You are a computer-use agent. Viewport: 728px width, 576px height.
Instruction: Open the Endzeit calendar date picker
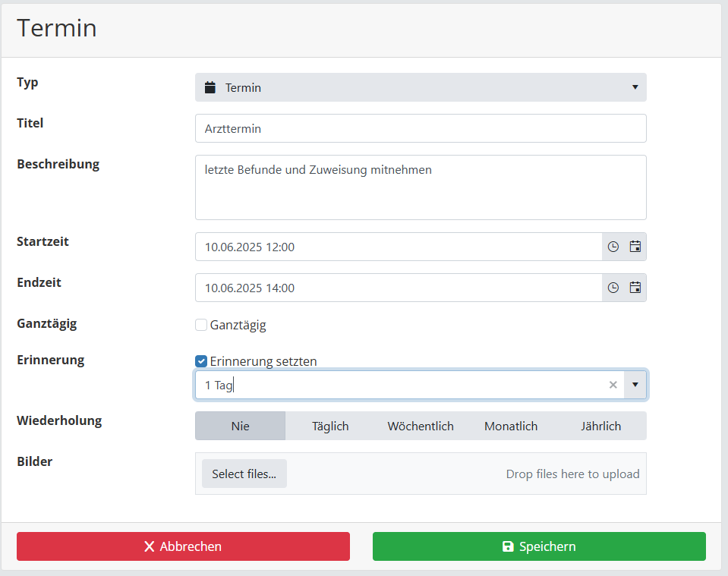[x=635, y=288]
